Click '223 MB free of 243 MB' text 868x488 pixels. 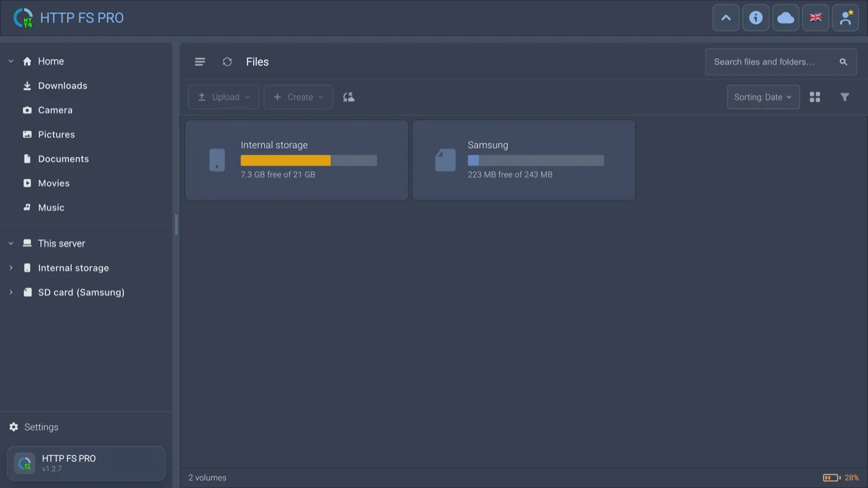coord(510,175)
